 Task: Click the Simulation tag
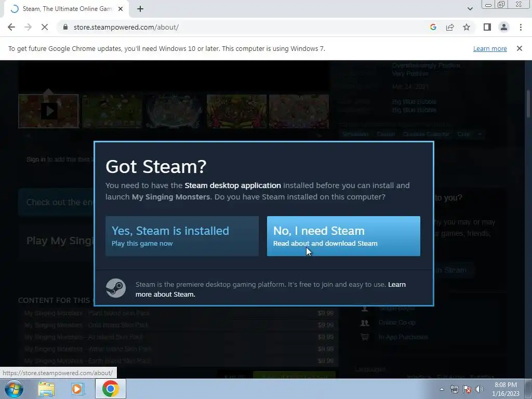tap(355, 134)
